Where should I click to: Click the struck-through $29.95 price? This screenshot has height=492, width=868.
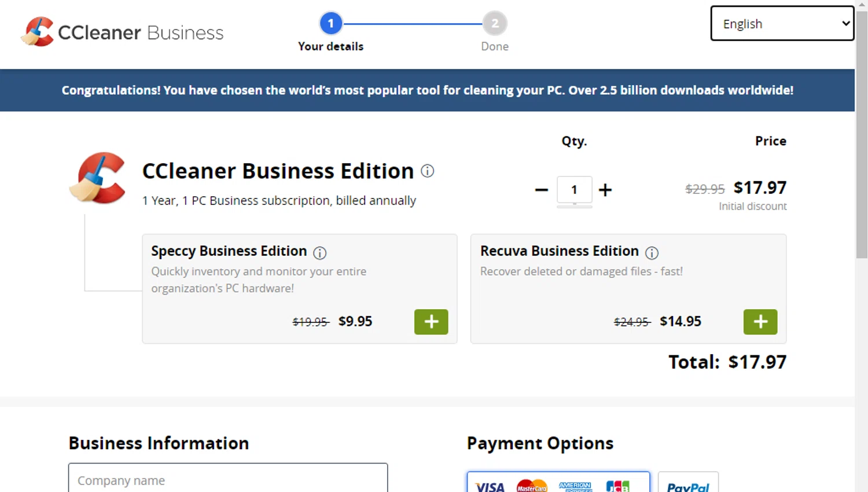tap(705, 189)
